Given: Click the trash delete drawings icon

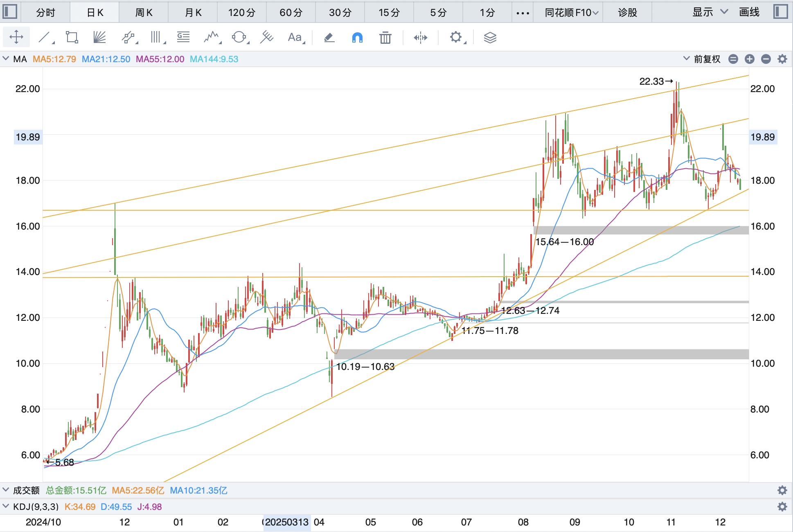Looking at the screenshot, I should coord(385,38).
